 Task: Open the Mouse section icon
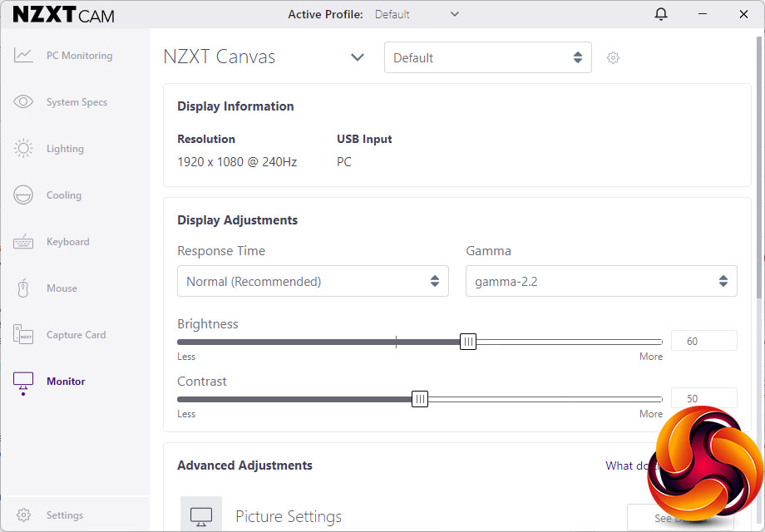click(23, 288)
